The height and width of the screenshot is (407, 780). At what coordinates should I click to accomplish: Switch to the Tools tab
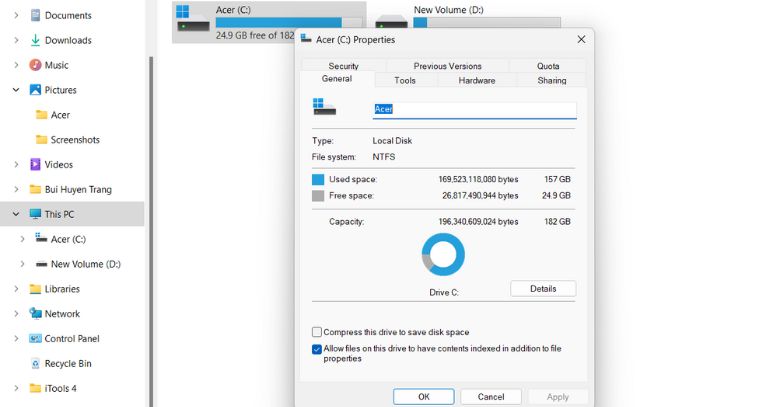[x=405, y=80]
